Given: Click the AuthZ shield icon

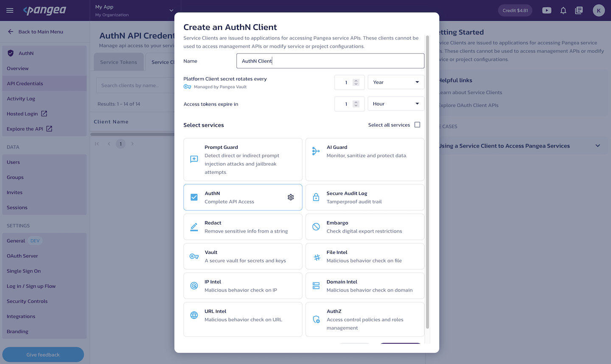Looking at the screenshot, I should [x=316, y=320].
